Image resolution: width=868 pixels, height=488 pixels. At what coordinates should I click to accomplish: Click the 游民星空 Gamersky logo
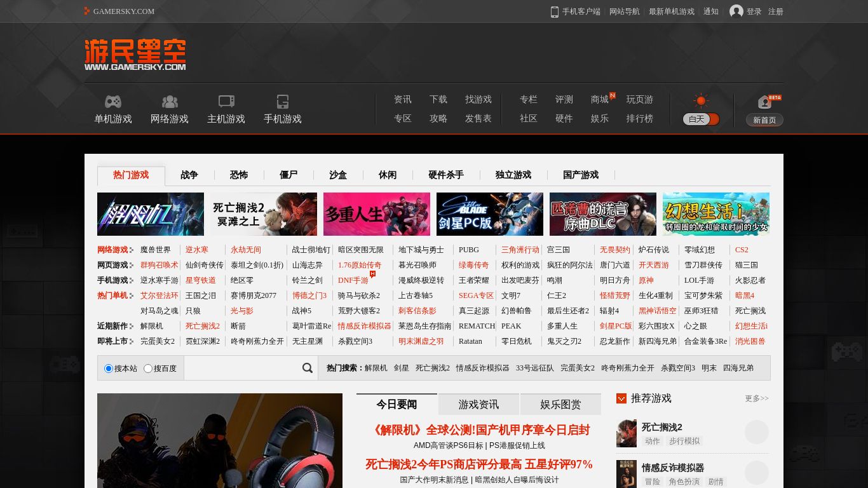tap(135, 55)
